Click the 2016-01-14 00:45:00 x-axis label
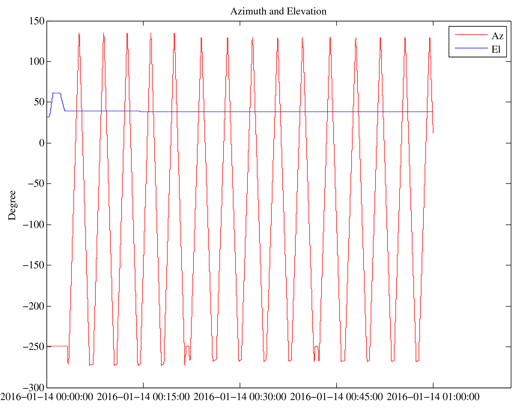The image size is (518, 420). point(337,397)
